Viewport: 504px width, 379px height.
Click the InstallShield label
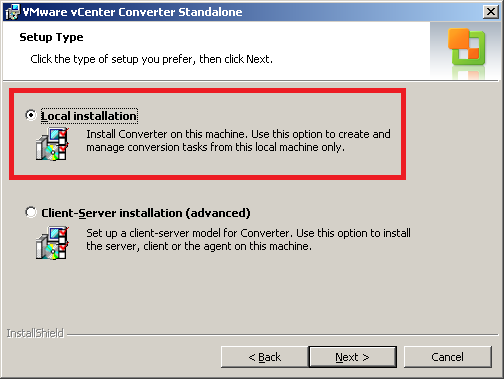point(35,333)
